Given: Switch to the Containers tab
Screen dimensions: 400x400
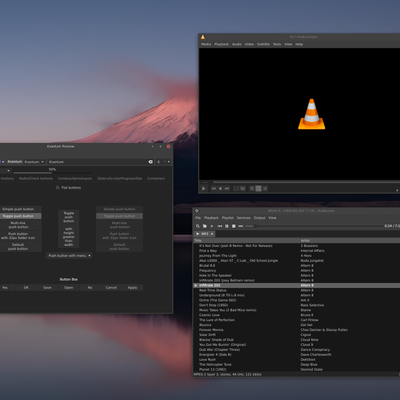Looking at the screenshot, I should click(x=156, y=178).
